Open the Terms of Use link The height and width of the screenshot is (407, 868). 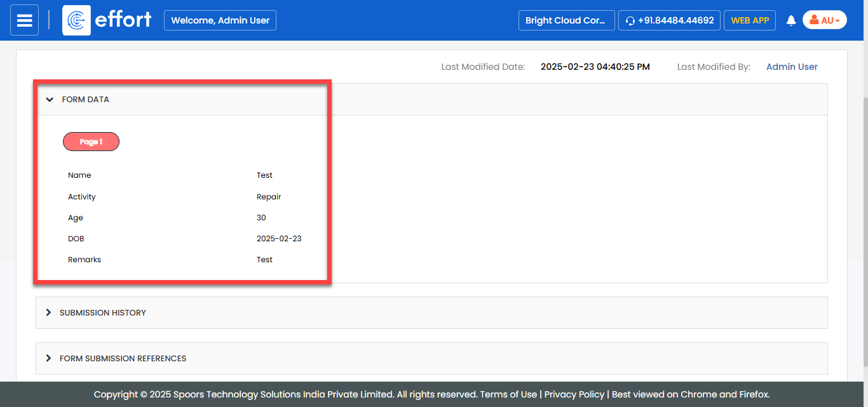508,394
